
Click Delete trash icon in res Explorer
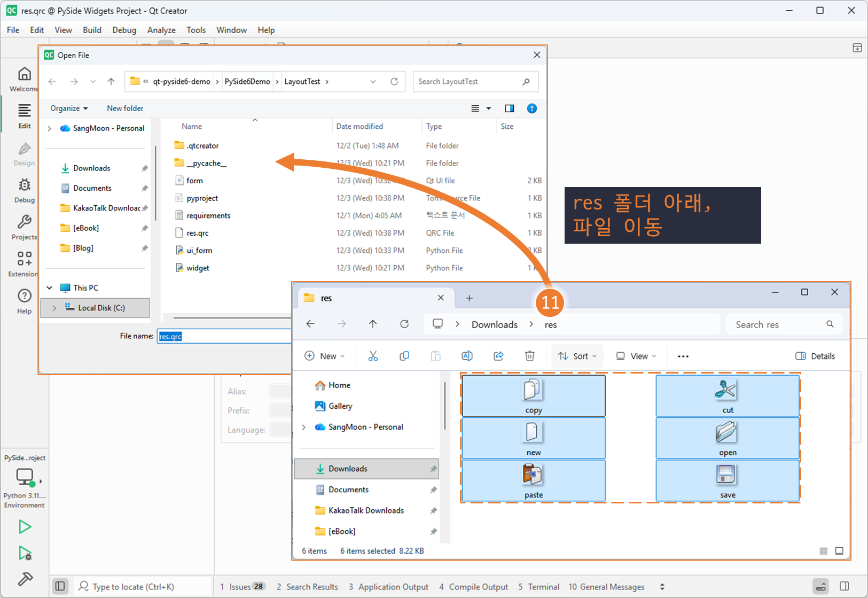coord(530,356)
